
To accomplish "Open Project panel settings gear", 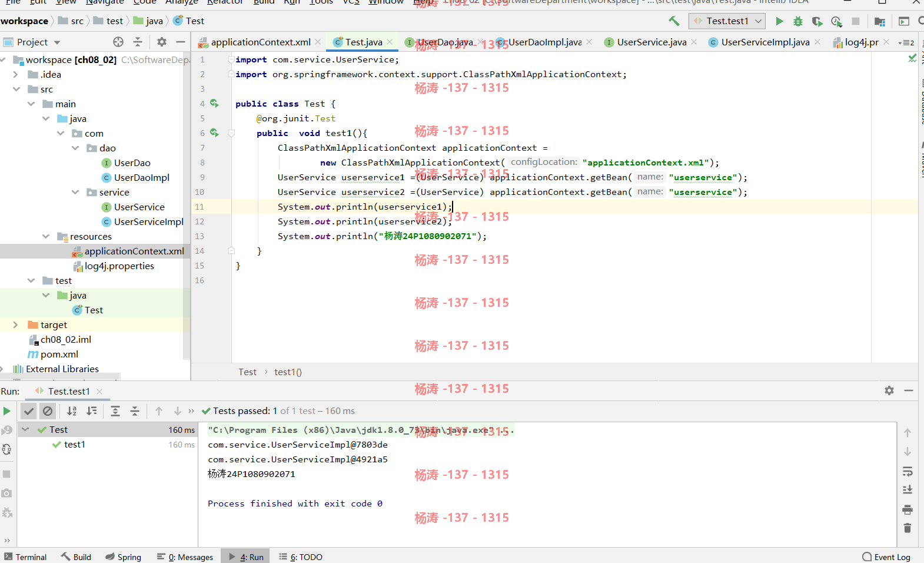I will [162, 42].
